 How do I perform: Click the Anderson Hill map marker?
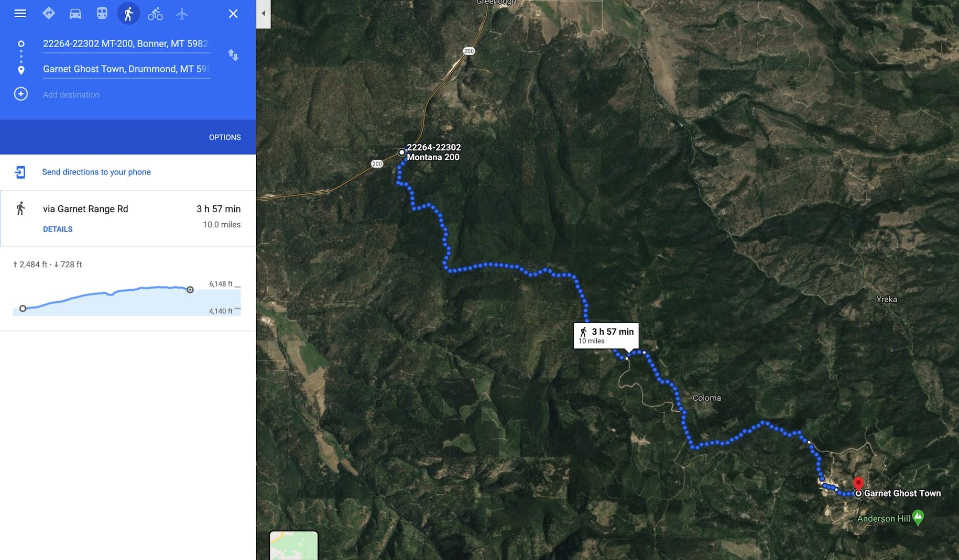[x=918, y=518]
